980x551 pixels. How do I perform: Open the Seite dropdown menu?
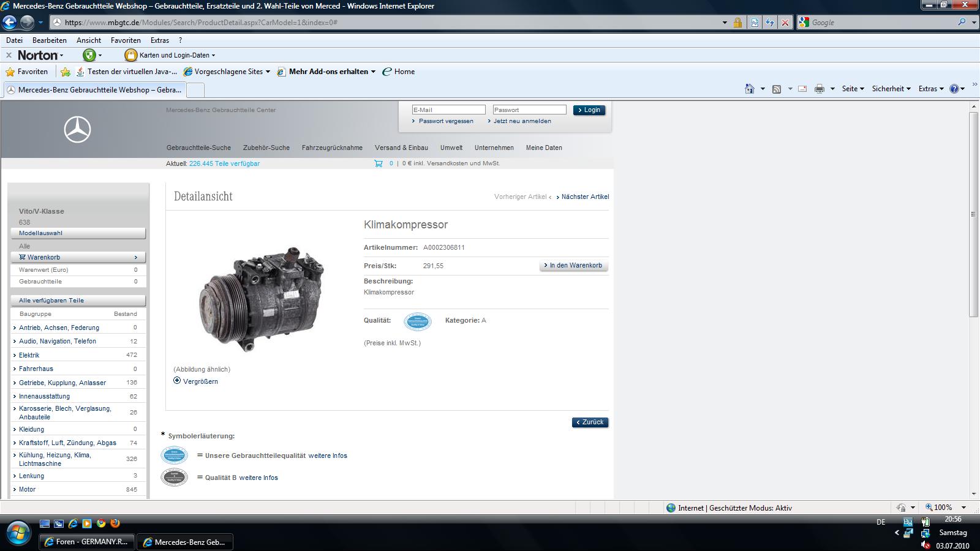(853, 89)
